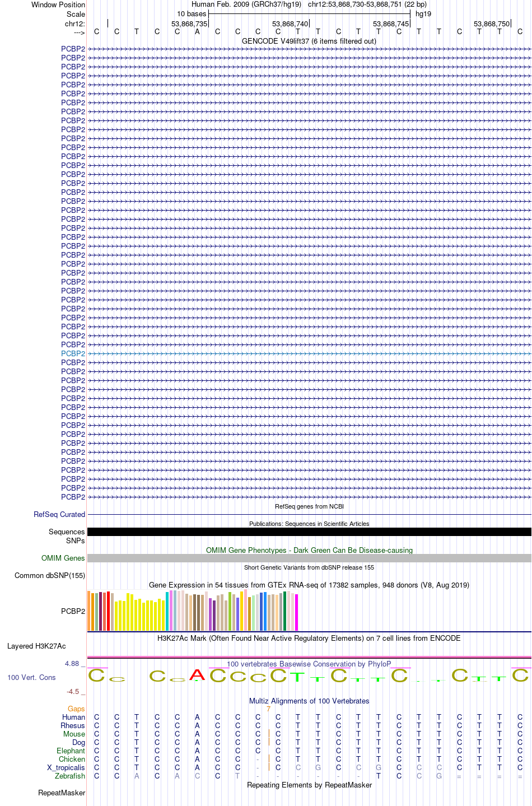532x806 pixels.
Task: Select the Zebrafish alignment row label
Action: point(70,776)
